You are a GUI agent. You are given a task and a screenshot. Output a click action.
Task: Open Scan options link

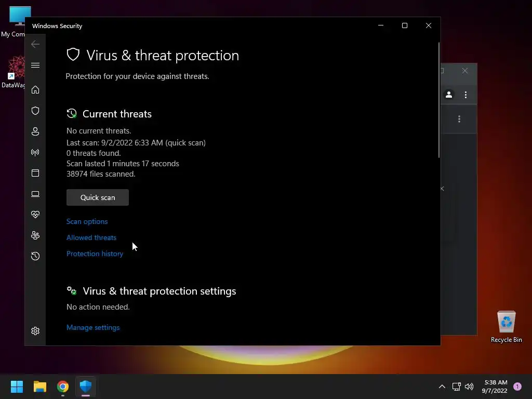click(87, 221)
